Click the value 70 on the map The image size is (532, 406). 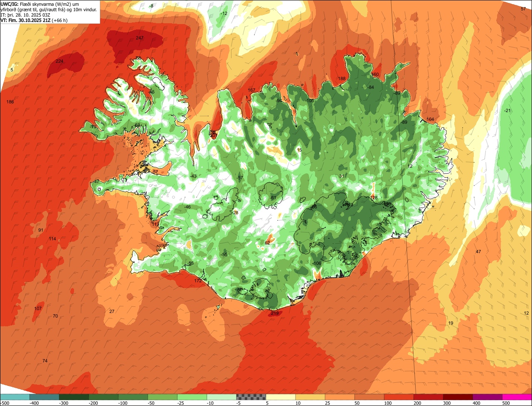pos(55,316)
